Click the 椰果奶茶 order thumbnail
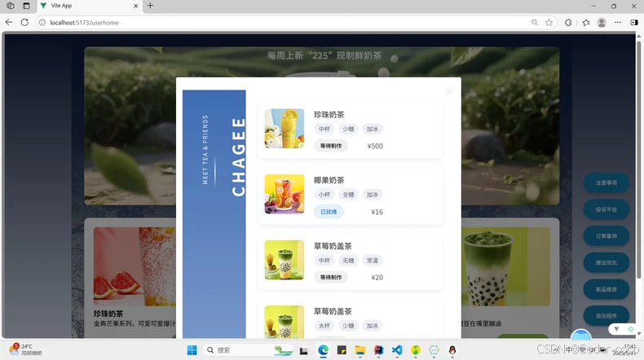This screenshot has height=360, width=644. (x=285, y=194)
